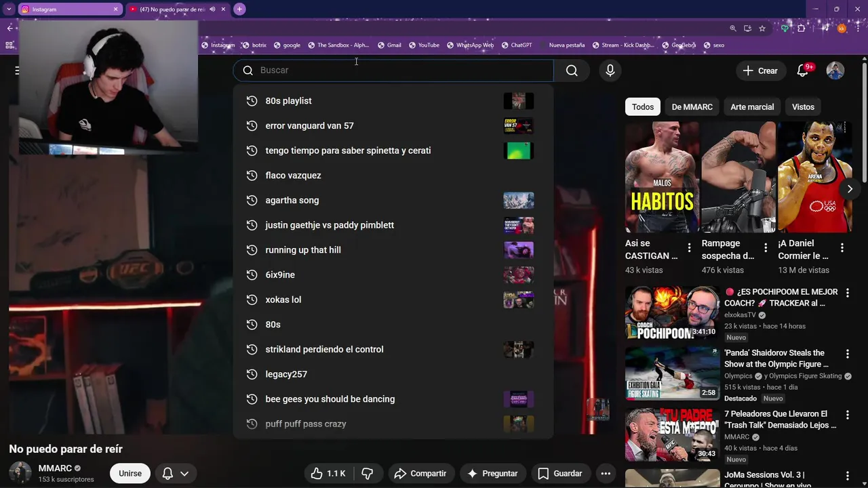This screenshot has height=488, width=868.
Task: Open the 'Stream - Kick Dashb...' bookmark
Action: pos(623,45)
